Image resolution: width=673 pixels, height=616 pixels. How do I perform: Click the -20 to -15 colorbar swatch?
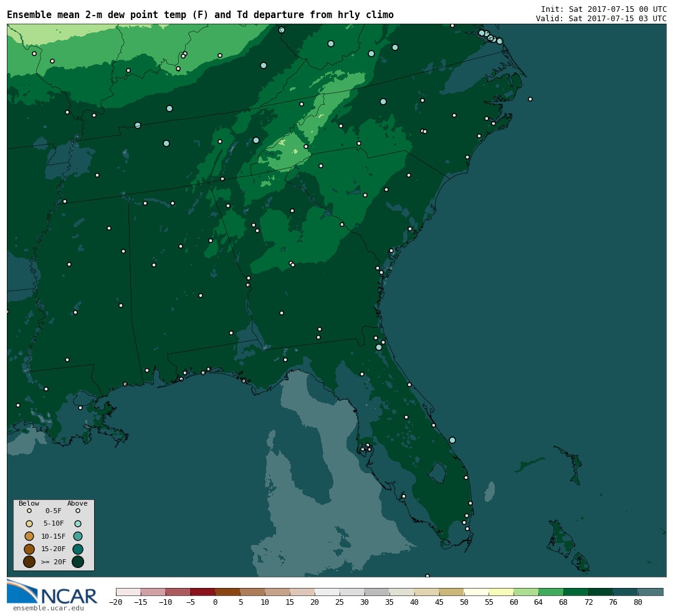128,592
